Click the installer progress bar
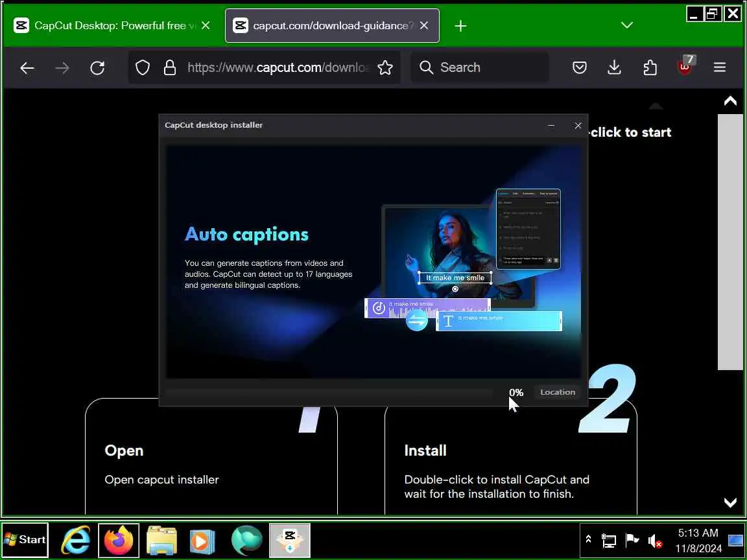Image resolution: width=747 pixels, height=560 pixels. coord(329,393)
